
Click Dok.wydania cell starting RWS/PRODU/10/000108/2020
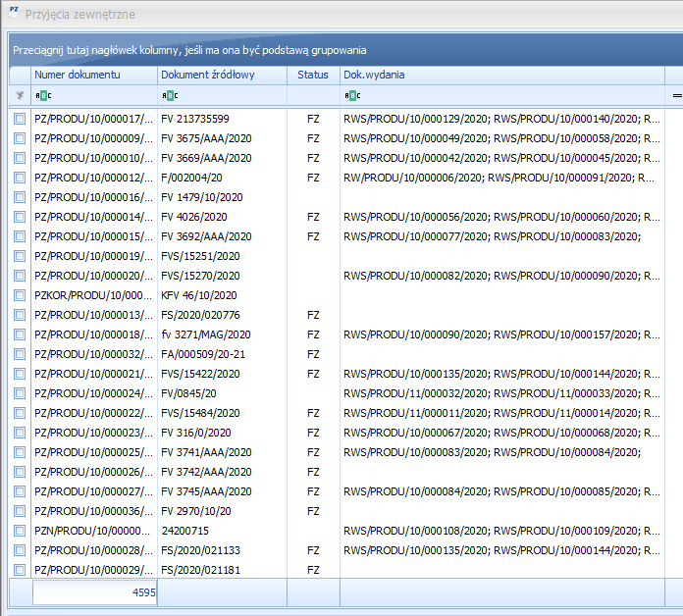pos(501,531)
